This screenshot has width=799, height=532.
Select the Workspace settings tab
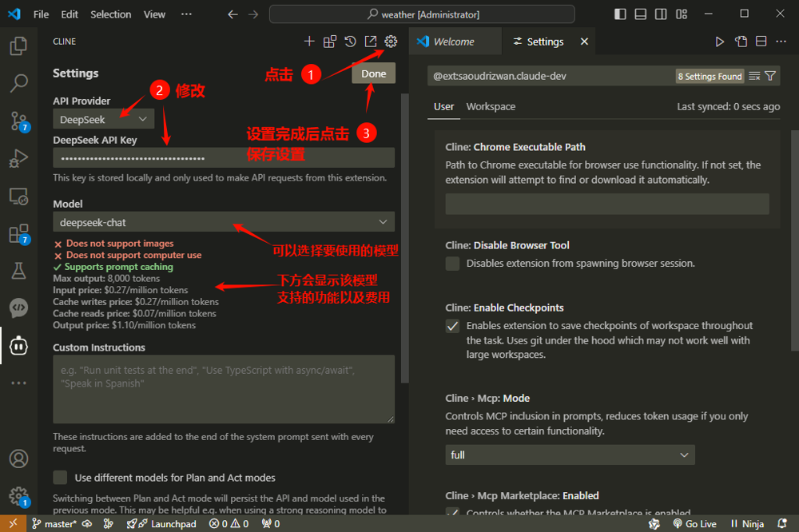tap(491, 106)
